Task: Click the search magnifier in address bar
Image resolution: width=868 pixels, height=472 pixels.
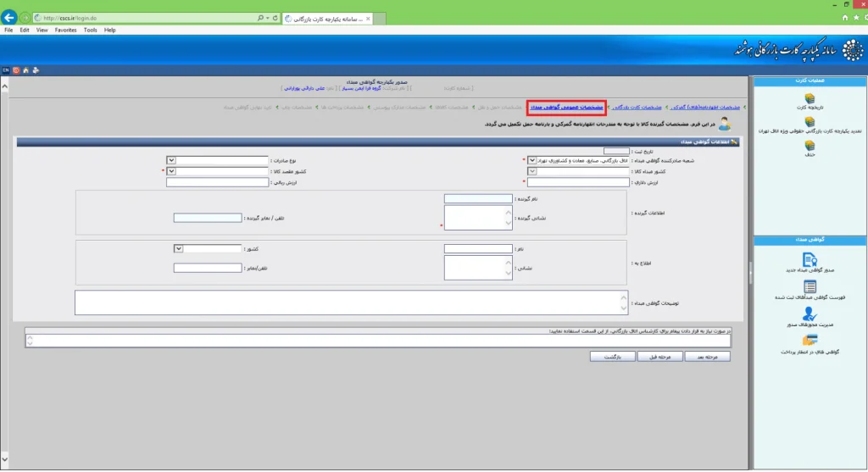Action: (260, 19)
